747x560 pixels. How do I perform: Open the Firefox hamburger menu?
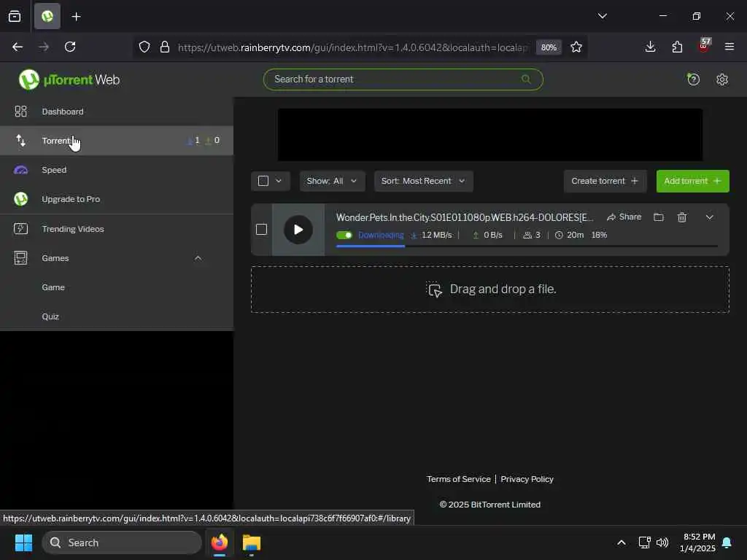tap(729, 47)
